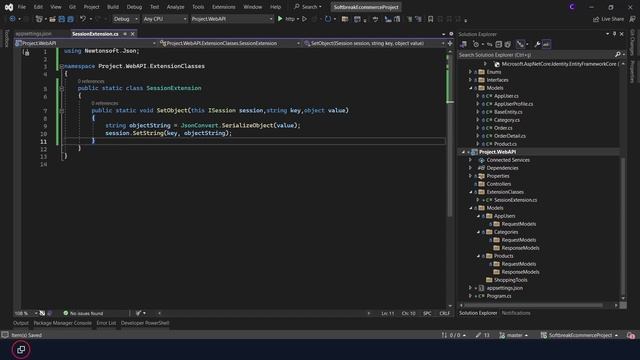Click the editor settings gear icon
The width and height of the screenshot is (640, 360).
coord(451,34)
